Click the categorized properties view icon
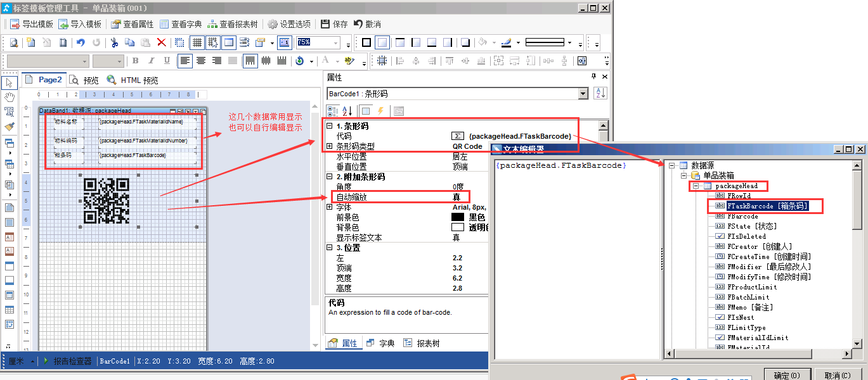This screenshot has height=380, width=868. [x=333, y=111]
